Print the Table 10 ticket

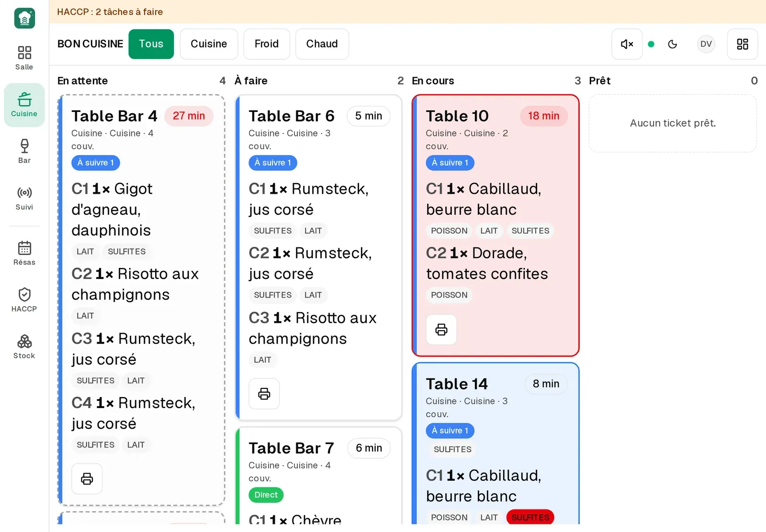pyautogui.click(x=441, y=329)
